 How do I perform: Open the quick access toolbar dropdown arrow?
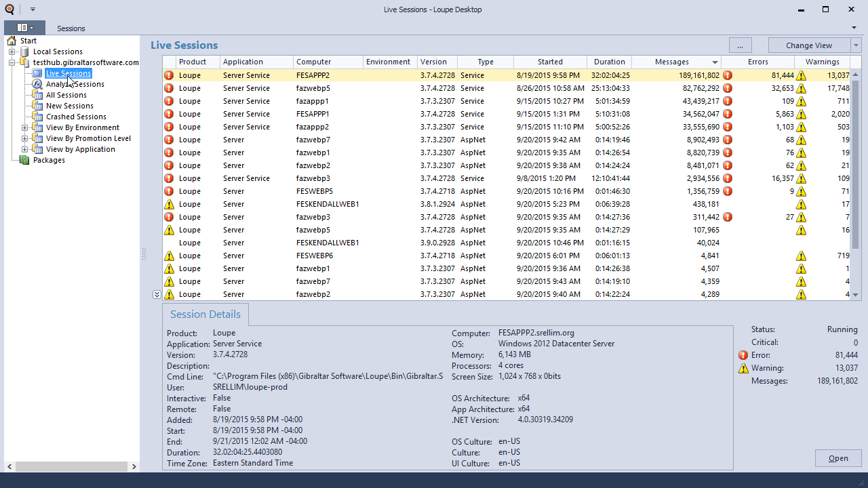[33, 9]
